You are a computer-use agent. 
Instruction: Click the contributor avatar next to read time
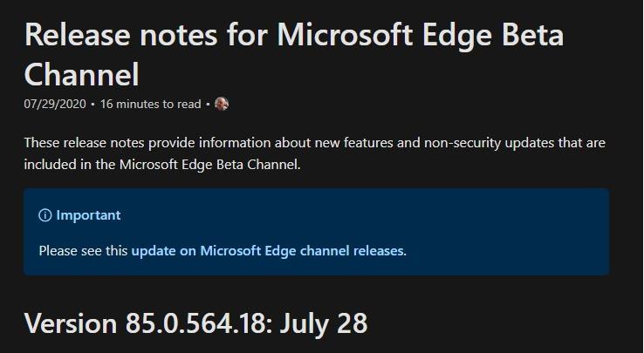click(222, 104)
